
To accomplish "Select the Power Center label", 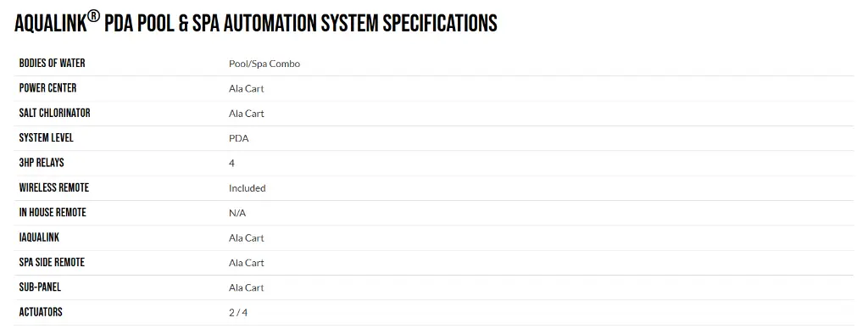I will [47, 88].
